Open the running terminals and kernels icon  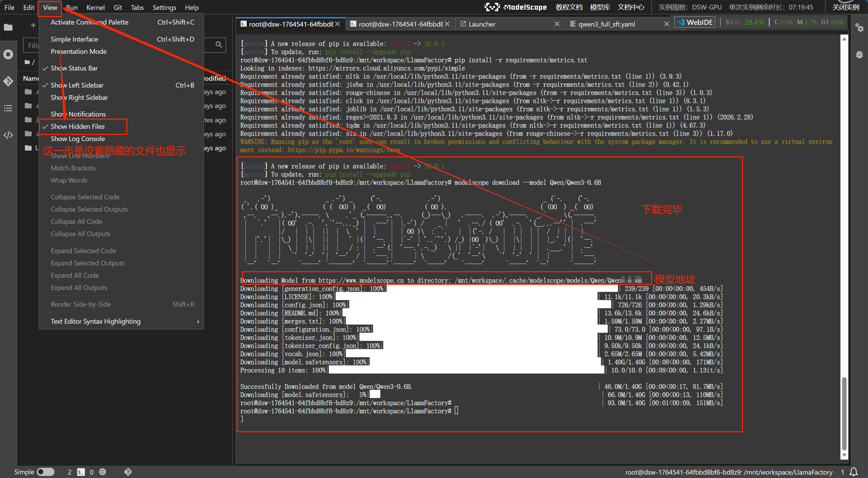[x=8, y=55]
